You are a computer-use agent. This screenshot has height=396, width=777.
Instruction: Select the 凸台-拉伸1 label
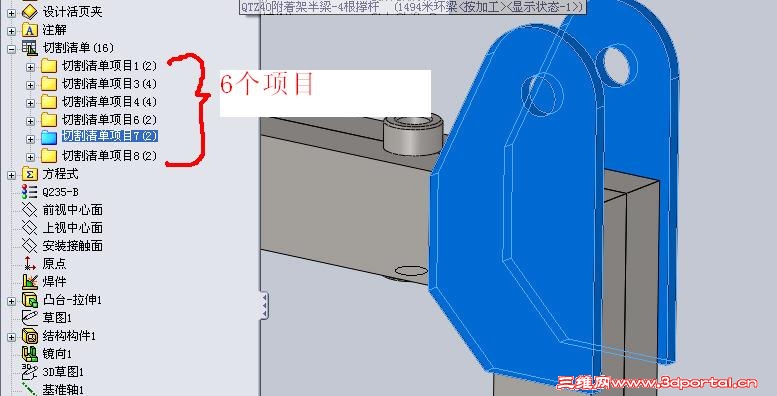(72, 300)
